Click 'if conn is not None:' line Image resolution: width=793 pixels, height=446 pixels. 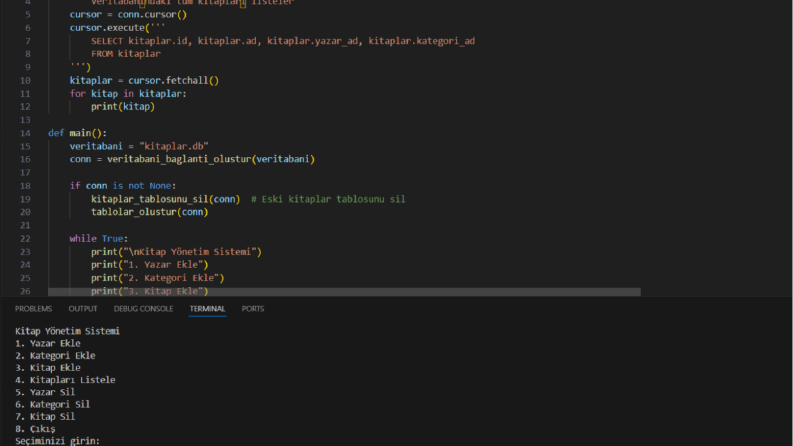click(x=123, y=186)
